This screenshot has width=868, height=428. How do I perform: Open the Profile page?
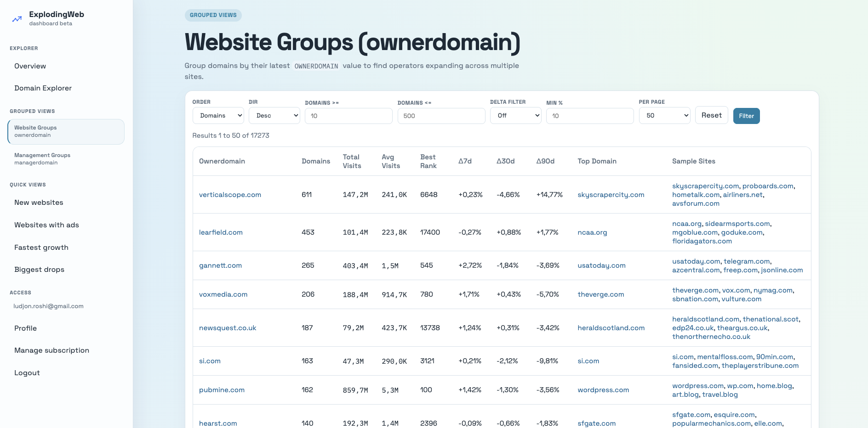(25, 328)
